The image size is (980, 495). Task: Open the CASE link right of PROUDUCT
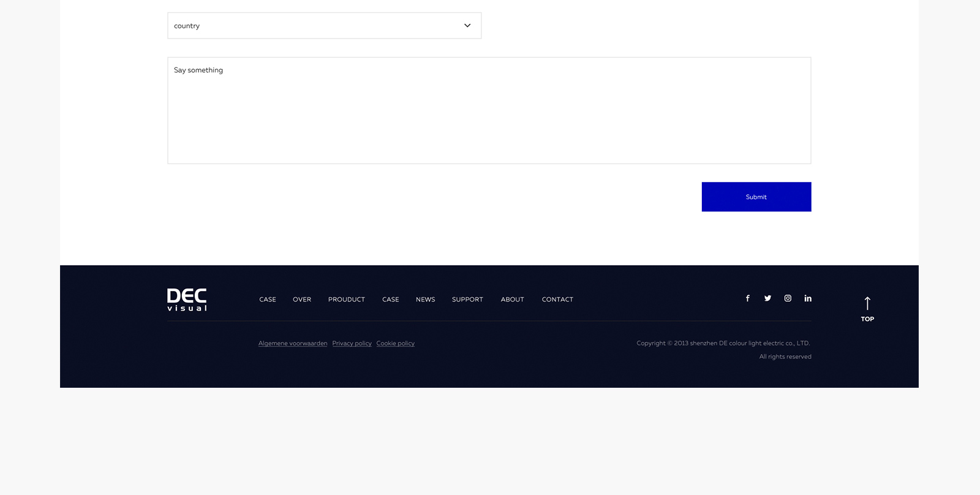pos(391,300)
